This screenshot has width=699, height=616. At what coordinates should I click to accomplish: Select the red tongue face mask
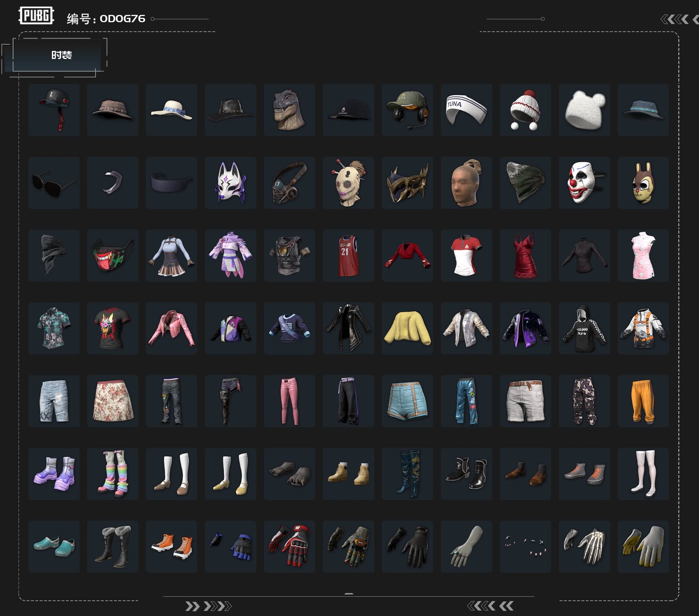pos(112,255)
